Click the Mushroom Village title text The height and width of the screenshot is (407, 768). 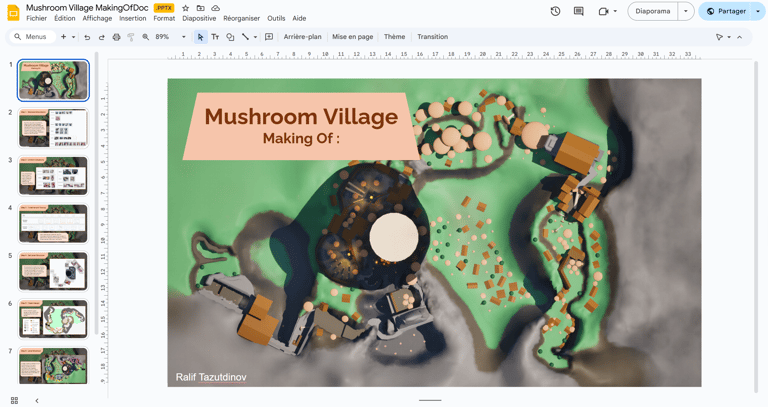[301, 117]
